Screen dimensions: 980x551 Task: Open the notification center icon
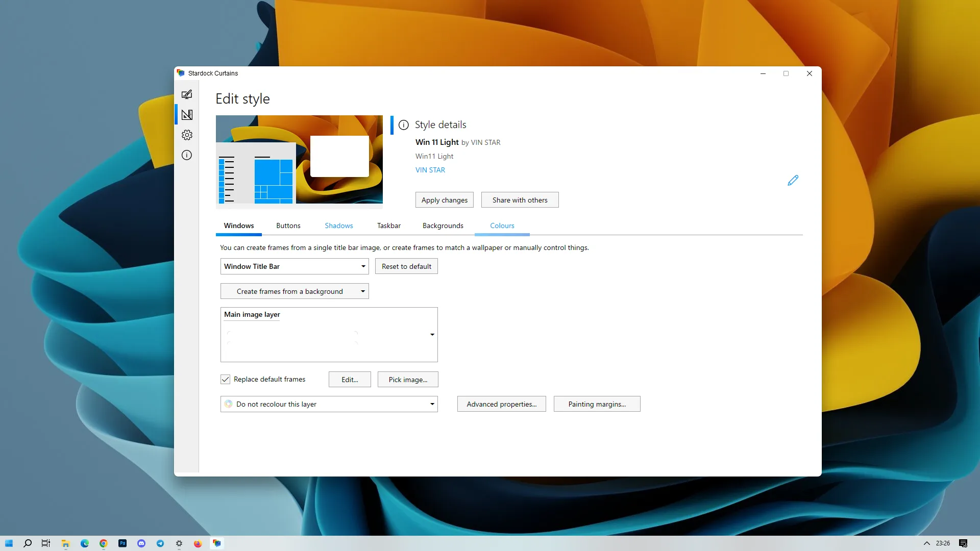point(963,543)
